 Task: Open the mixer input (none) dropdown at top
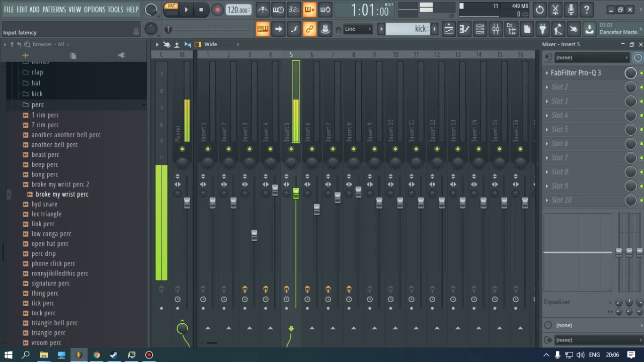(592, 58)
